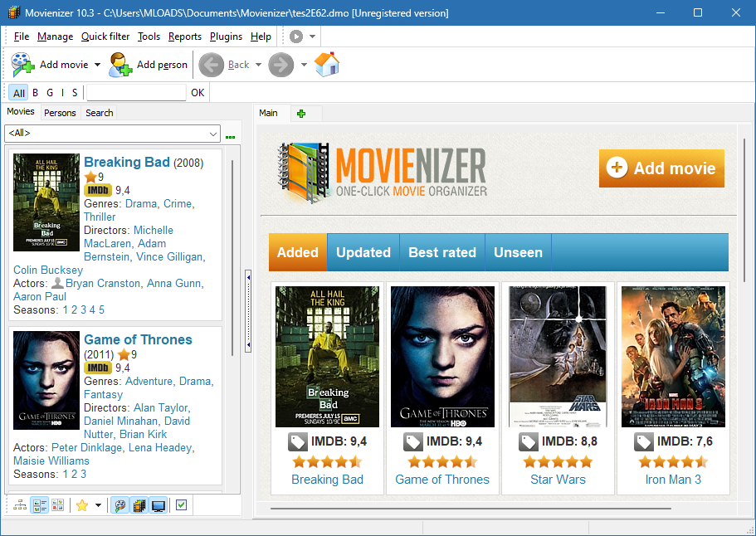This screenshot has height=536, width=756.
Task: Open the Manage menu
Action: click(55, 37)
